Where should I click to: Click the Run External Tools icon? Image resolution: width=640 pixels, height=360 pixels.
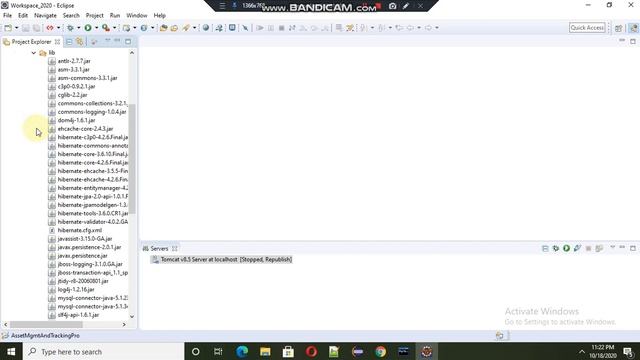click(x=106, y=28)
